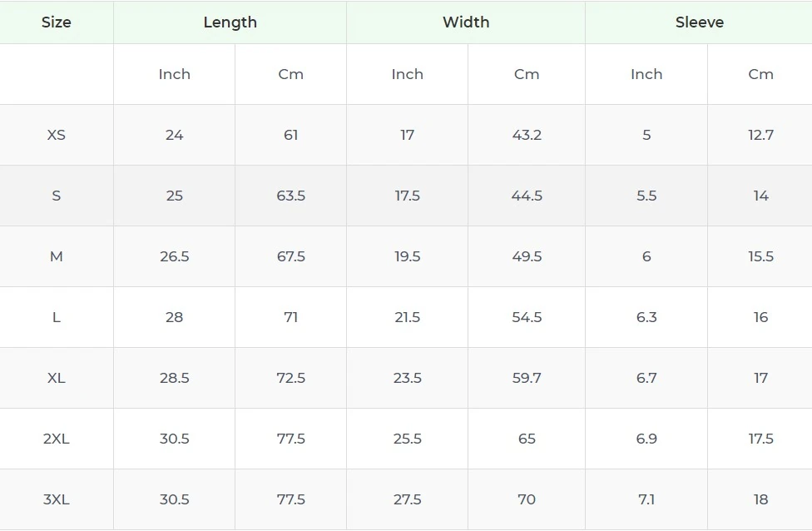This screenshot has height=531, width=812.
Task: Click the 12.7 sleeve cm cell
Action: pos(760,135)
